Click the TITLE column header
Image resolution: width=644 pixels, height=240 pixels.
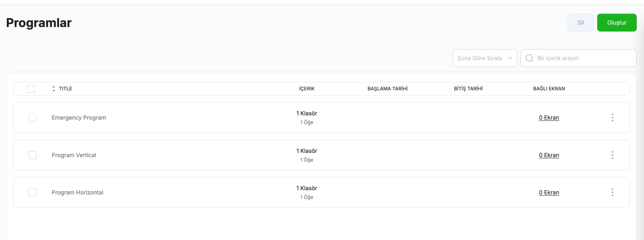(65, 88)
